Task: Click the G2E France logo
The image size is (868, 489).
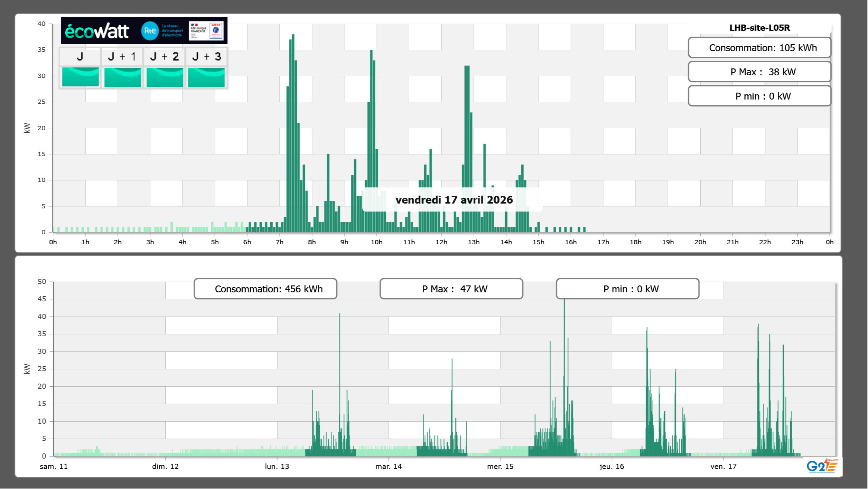Action: 822,466
